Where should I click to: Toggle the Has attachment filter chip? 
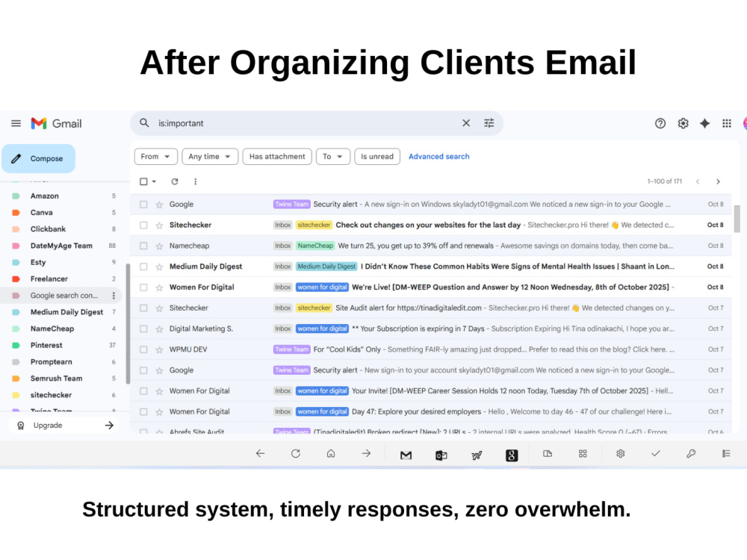click(277, 156)
